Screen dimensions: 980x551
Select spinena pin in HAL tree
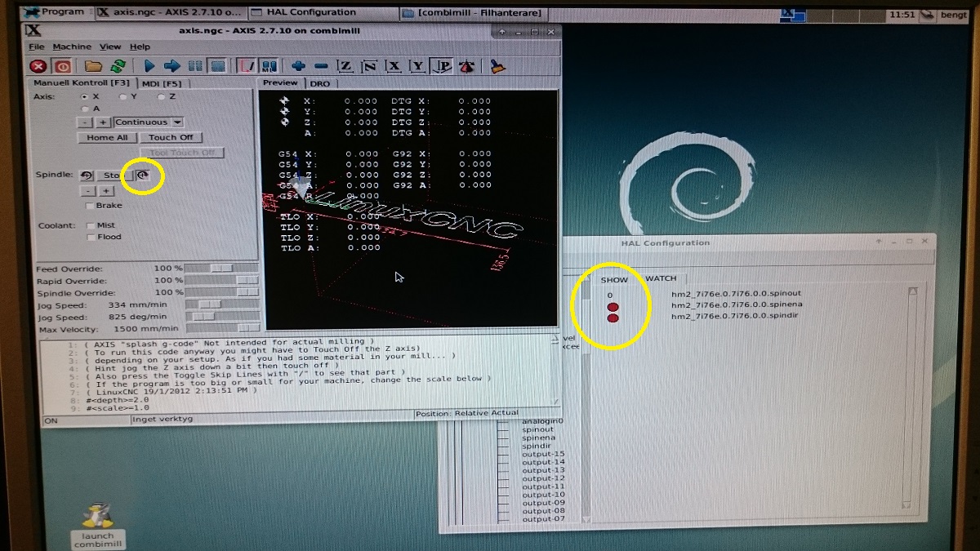pos(538,438)
